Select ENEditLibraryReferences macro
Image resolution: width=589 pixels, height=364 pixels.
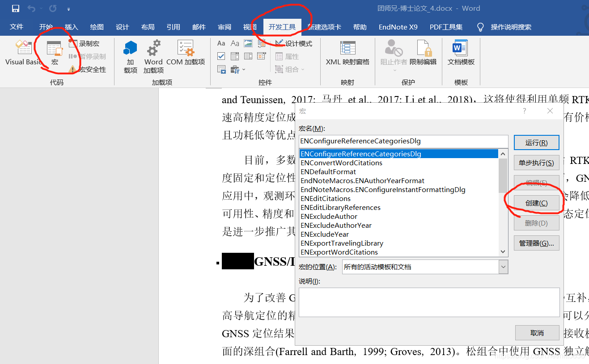399,208
